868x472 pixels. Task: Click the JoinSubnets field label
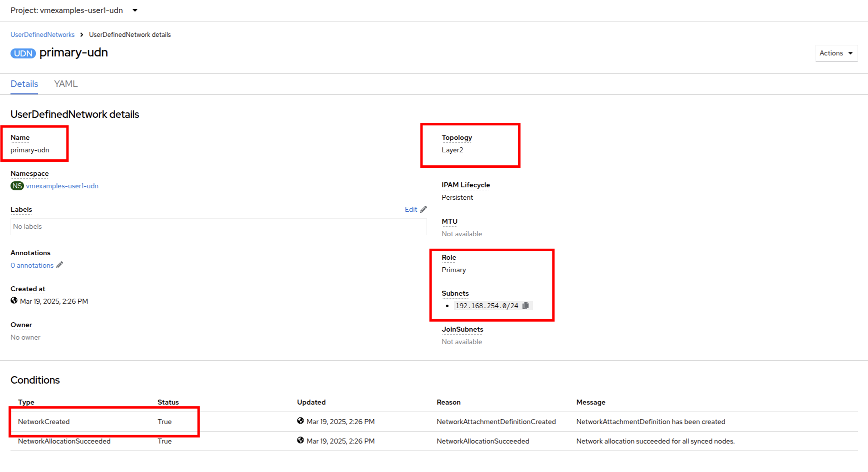click(462, 329)
